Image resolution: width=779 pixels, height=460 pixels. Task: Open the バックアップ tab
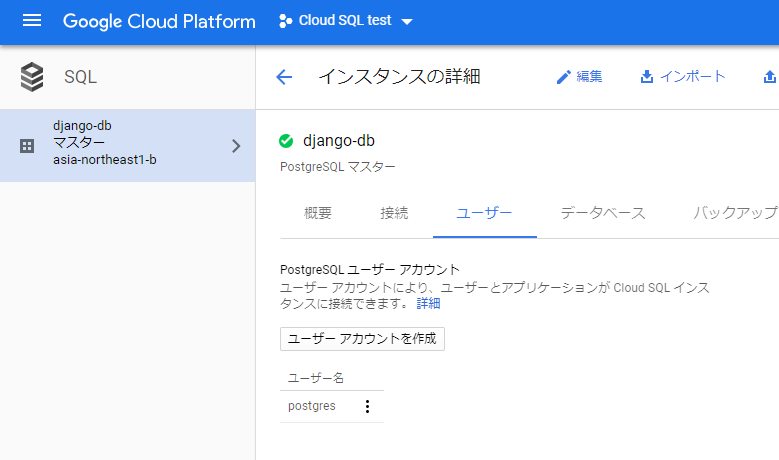(x=734, y=213)
